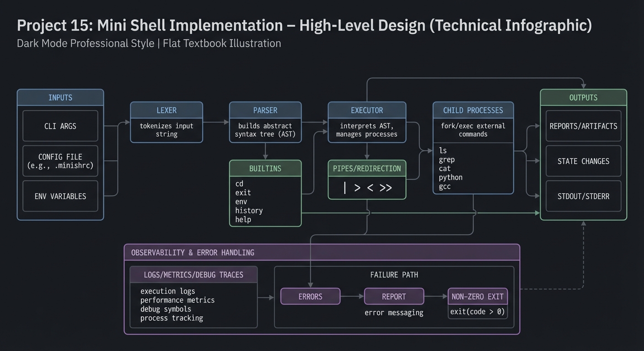Toggle the STATE CHANGES output
The width and height of the screenshot is (644, 351).
coord(583,161)
